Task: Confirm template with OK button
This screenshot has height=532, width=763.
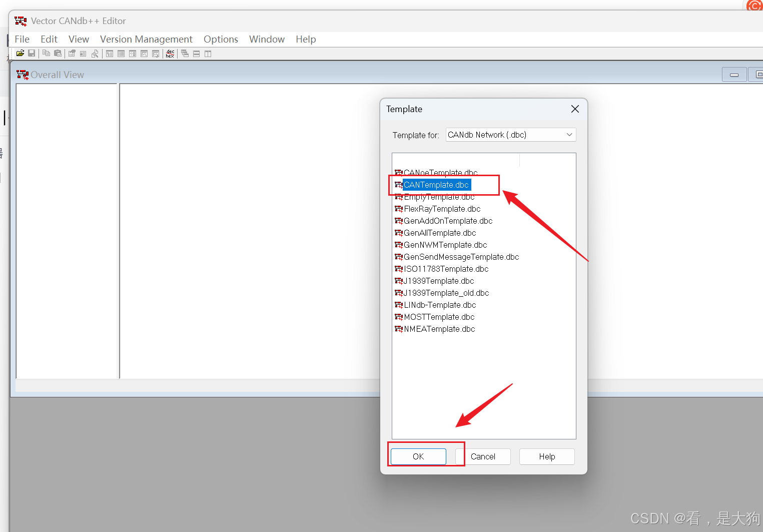Action: tap(418, 456)
